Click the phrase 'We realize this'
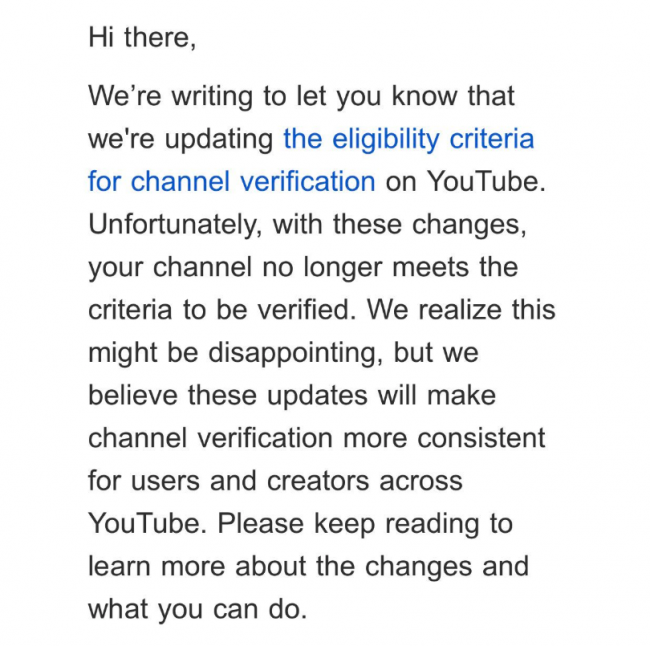Image resolution: width=650 pixels, height=646 pixels. coord(461,310)
